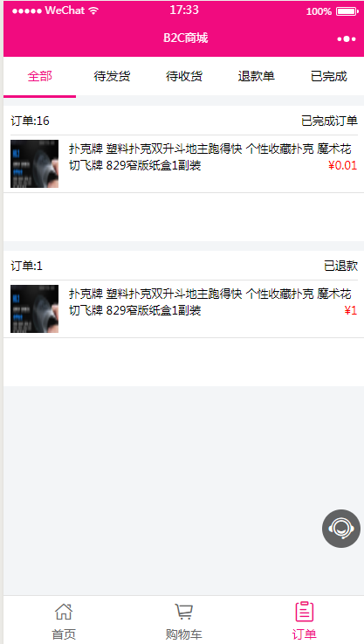364x644 pixels.
Task: Switch to the 待收货 tab
Action: click(184, 76)
